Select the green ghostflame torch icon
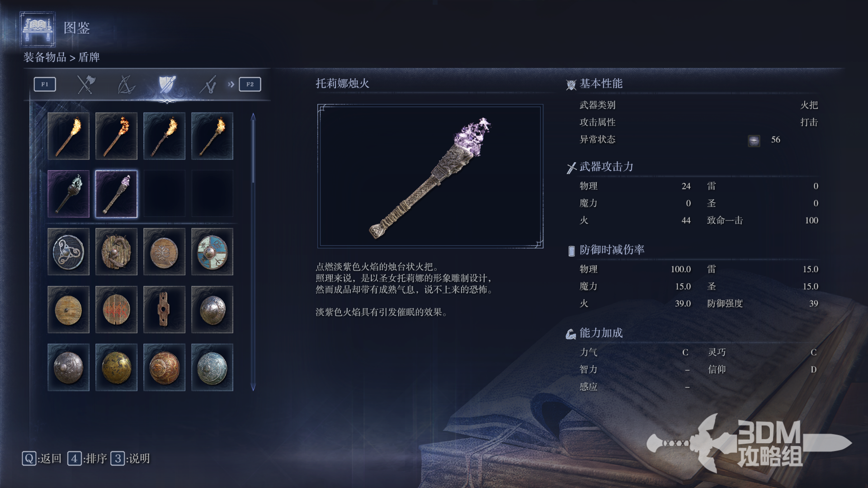This screenshot has width=868, height=488. [68, 194]
